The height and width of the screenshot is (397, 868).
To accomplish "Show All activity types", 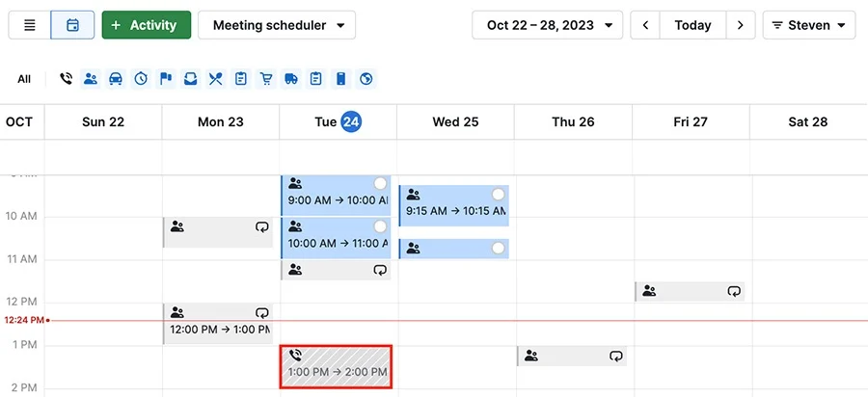I will [x=24, y=79].
